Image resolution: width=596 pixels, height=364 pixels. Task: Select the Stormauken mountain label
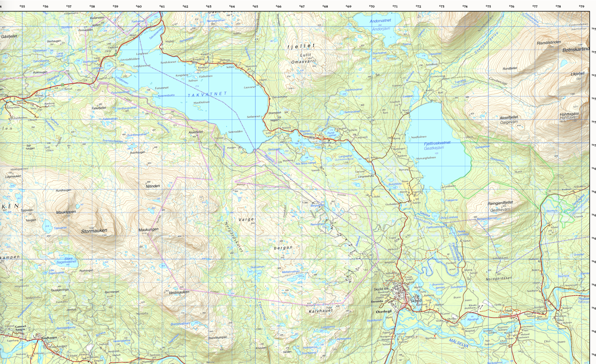(94, 231)
